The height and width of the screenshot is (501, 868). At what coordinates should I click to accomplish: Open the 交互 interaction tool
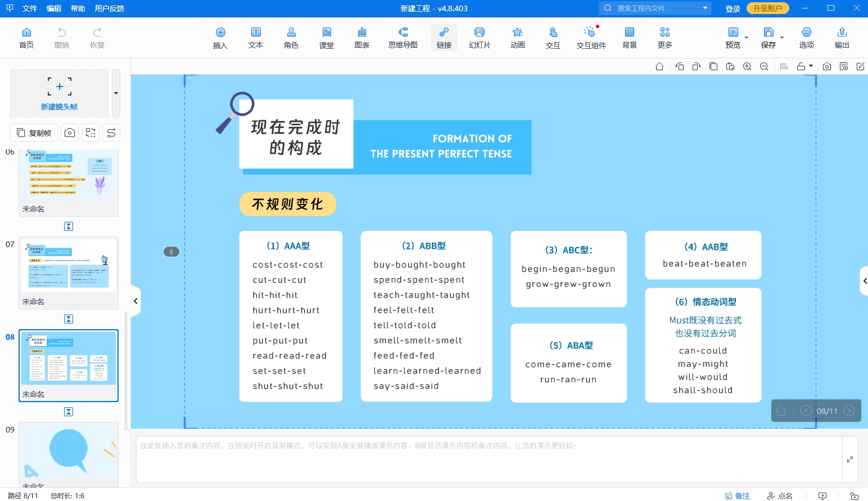tap(553, 38)
